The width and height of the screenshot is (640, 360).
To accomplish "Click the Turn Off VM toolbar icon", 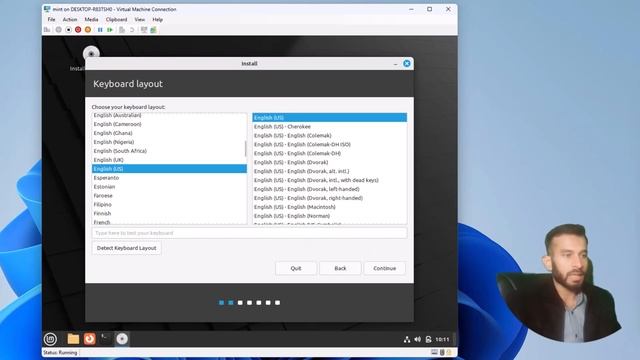I will click(x=69, y=30).
